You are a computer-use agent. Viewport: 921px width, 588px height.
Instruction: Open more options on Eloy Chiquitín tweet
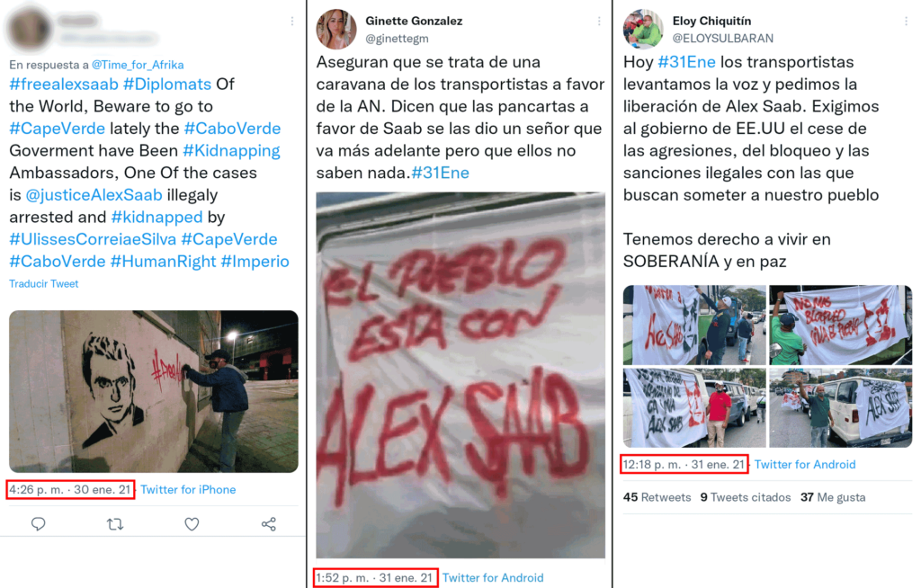coord(906,22)
